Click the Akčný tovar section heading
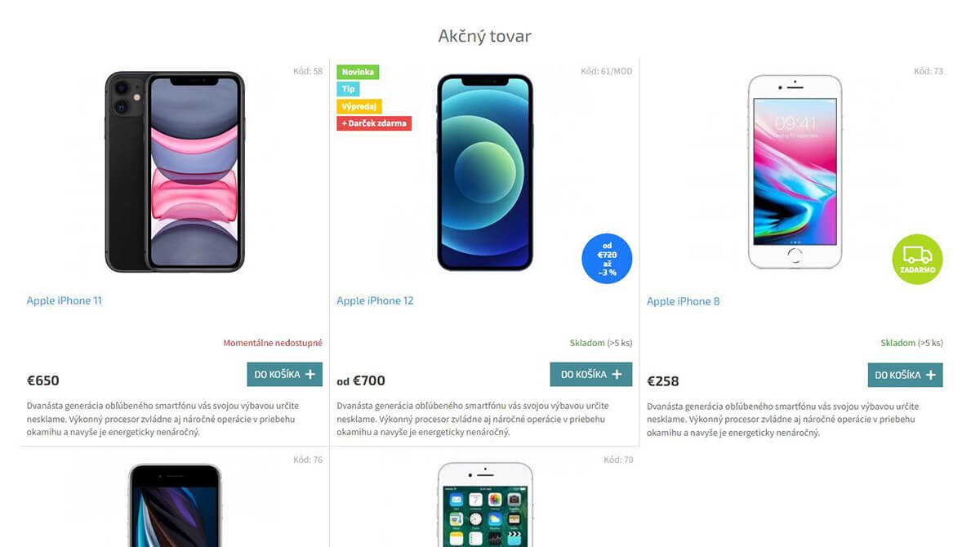The width and height of the screenshot is (980, 547). [485, 36]
